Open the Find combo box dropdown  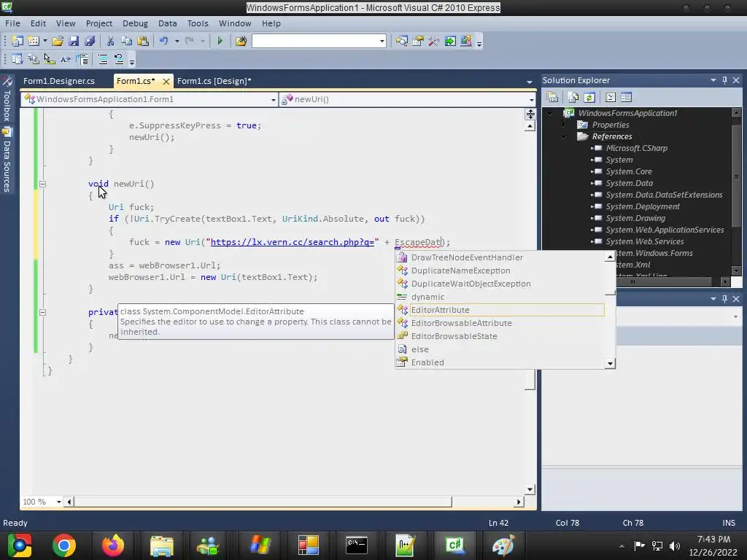(x=382, y=42)
